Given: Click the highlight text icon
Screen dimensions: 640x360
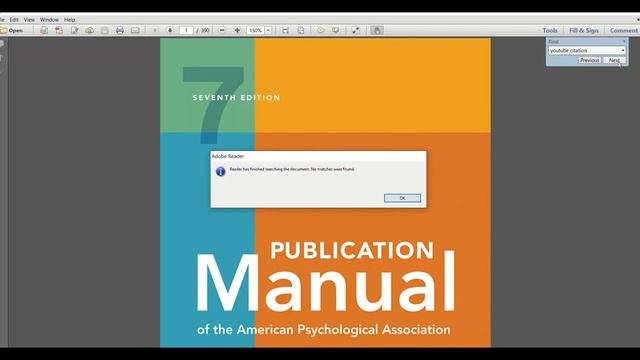Looking at the screenshot, I should [x=336, y=31].
